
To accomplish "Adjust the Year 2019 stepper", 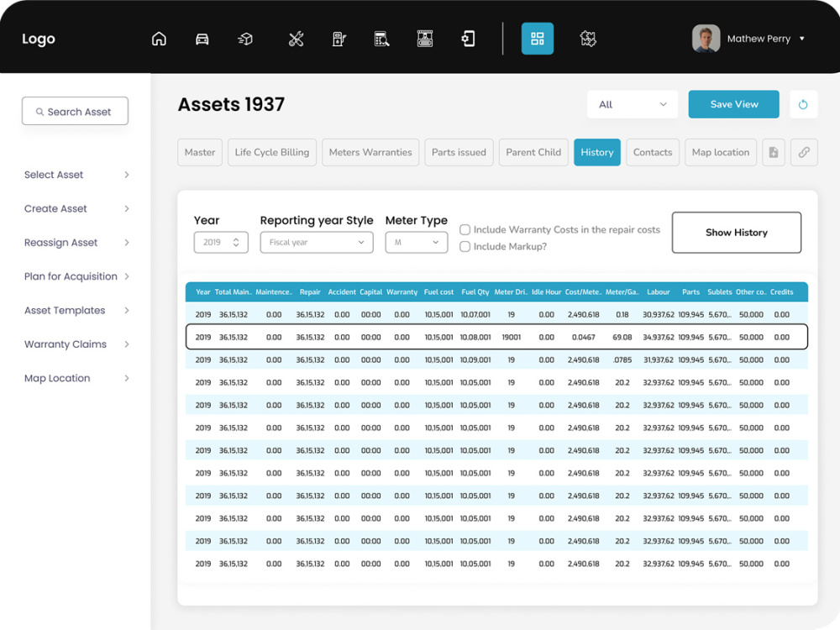I will point(236,242).
